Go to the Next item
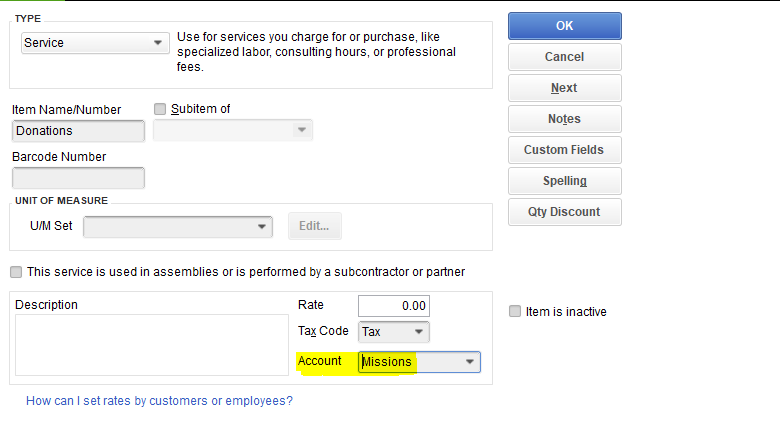Screen dimensions: 780x446 click(x=564, y=88)
